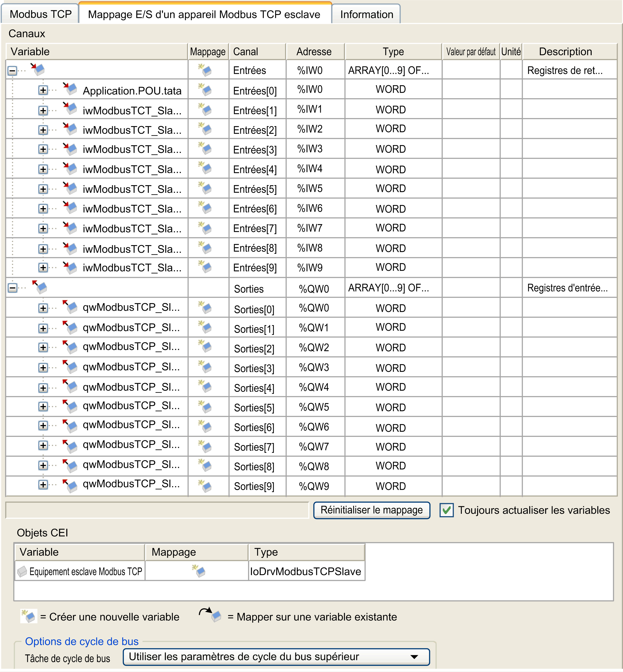Expand the Application.POU.tata node
The height and width of the screenshot is (672, 623).
coord(43,90)
